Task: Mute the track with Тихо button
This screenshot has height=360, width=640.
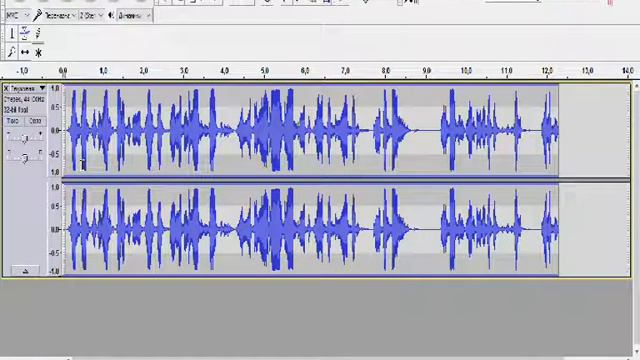Action: point(13,121)
